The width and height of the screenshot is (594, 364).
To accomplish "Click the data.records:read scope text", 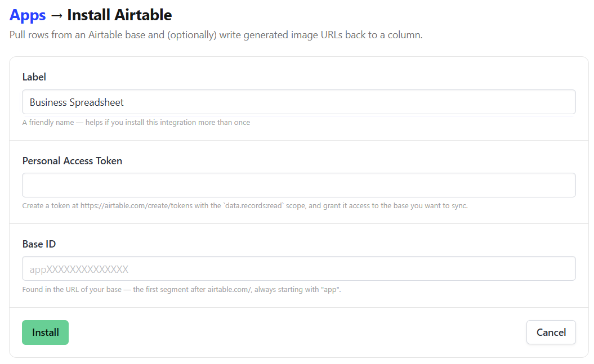I will coord(253,206).
